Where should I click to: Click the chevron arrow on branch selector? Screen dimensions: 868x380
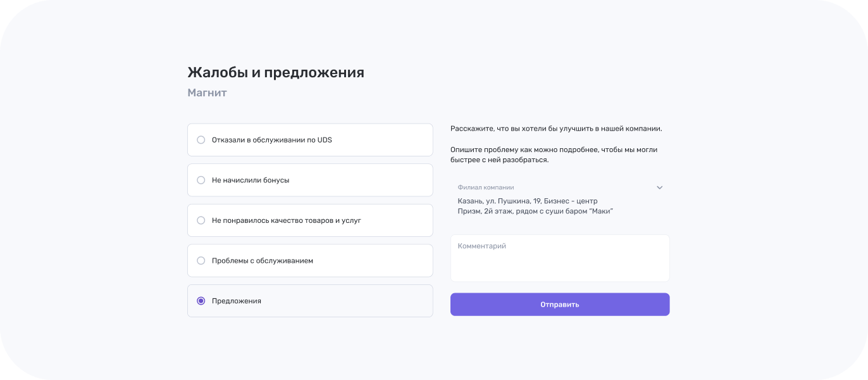[x=659, y=187]
